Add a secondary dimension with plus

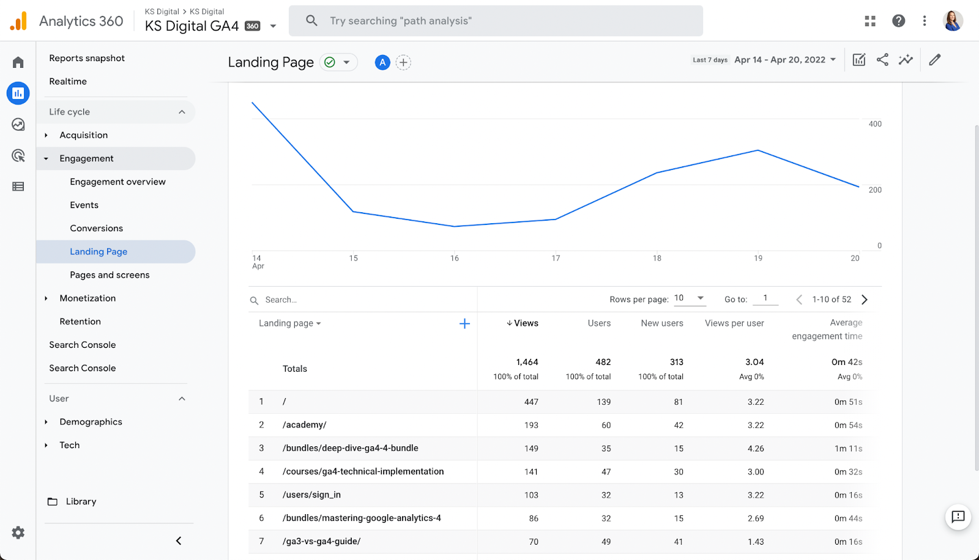pyautogui.click(x=464, y=323)
